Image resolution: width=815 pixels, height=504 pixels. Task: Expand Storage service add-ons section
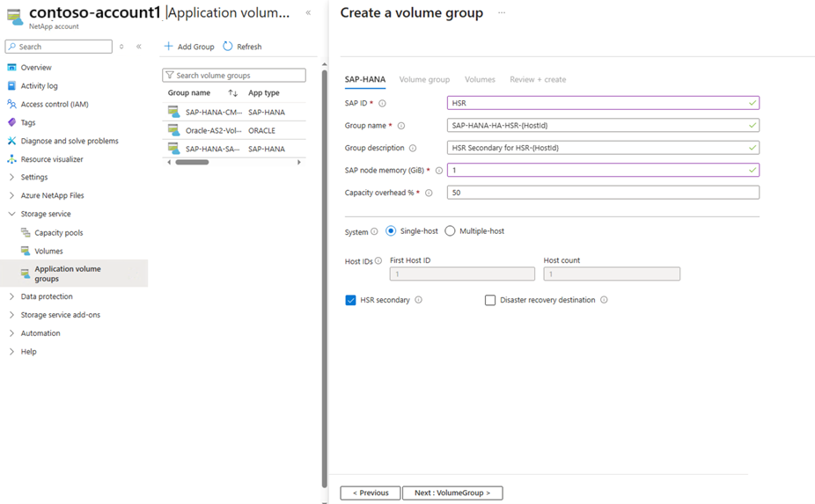coord(11,315)
